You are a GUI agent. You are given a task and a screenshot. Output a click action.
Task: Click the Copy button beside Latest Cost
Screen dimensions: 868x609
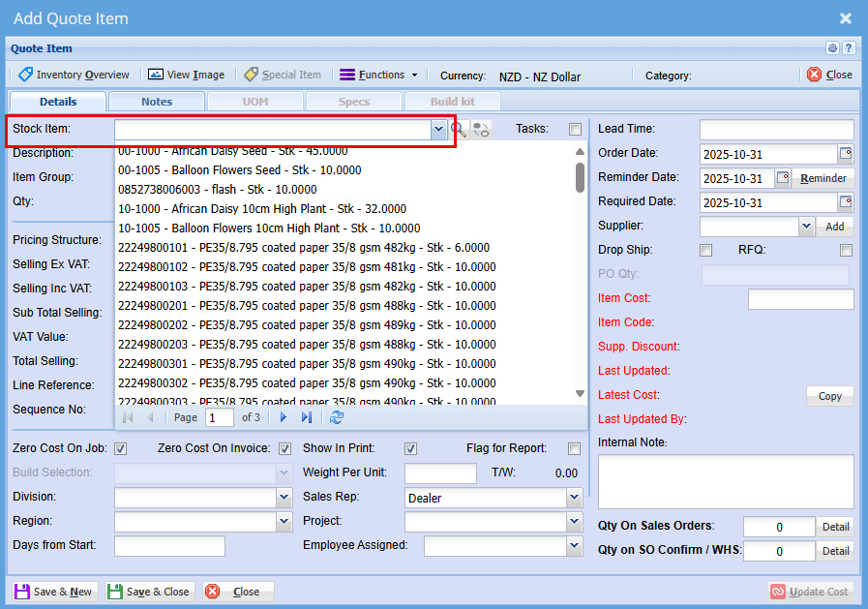pos(829,396)
